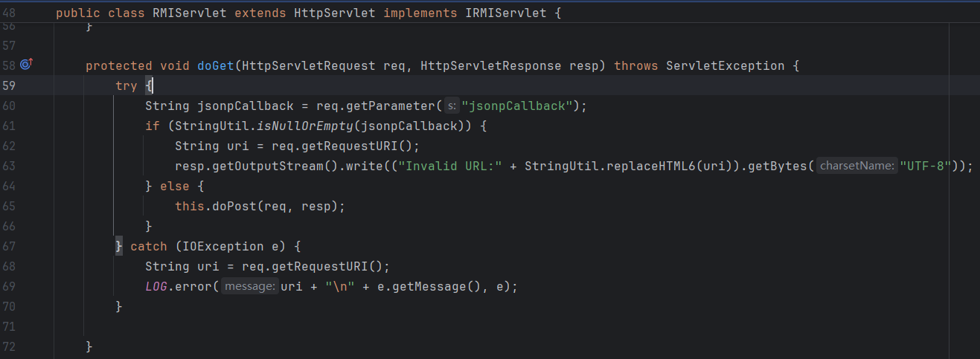Click line number 63 in gutter
This screenshot has height=359, width=980.
[9, 166]
